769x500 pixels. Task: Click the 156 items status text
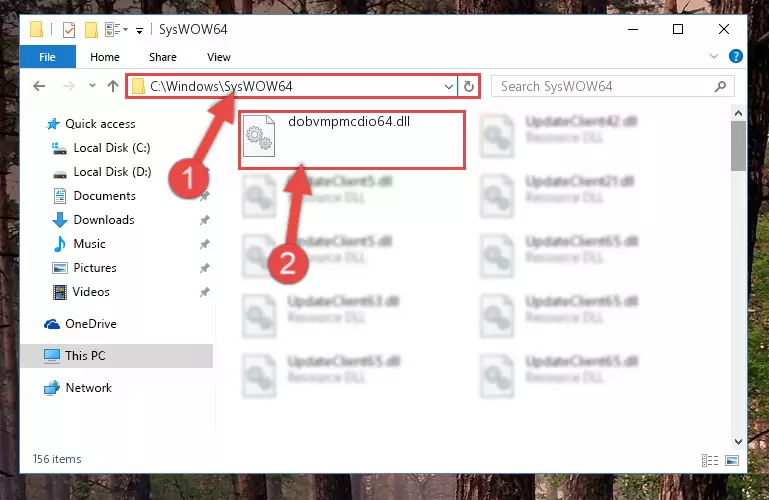(x=57, y=459)
